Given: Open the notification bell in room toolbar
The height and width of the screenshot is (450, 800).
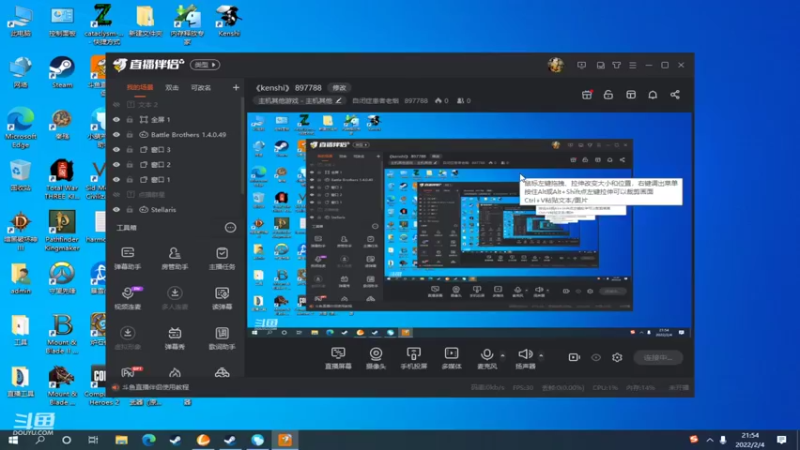Looking at the screenshot, I should click(x=653, y=95).
